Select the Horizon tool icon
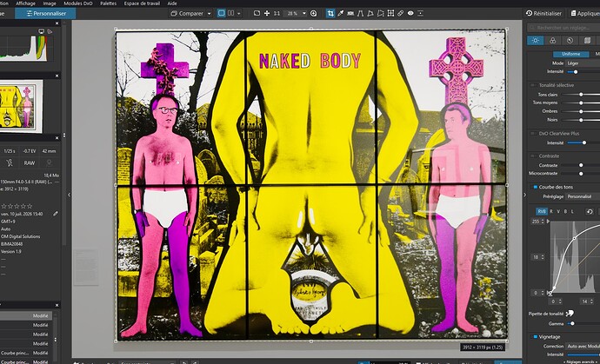The width and height of the screenshot is (600, 364). [350, 13]
